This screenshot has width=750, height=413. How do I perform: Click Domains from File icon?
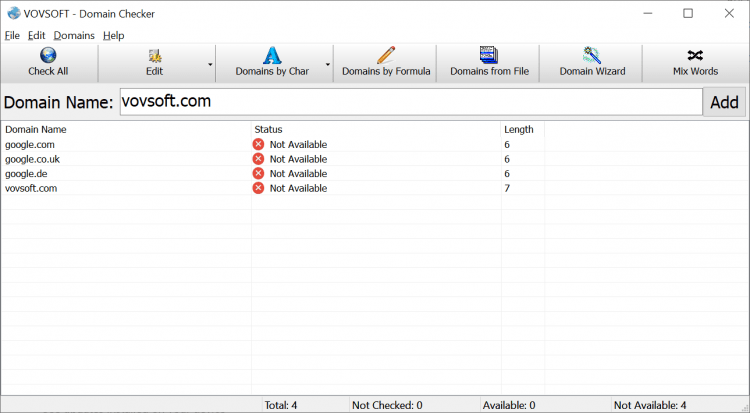pos(489,56)
